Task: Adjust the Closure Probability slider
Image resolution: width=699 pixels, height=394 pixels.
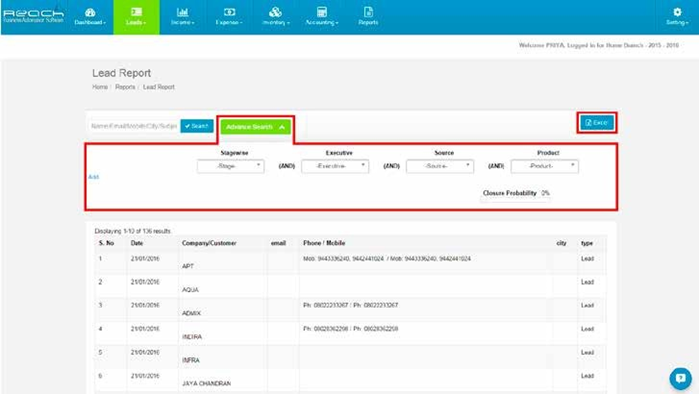Action: [514, 201]
